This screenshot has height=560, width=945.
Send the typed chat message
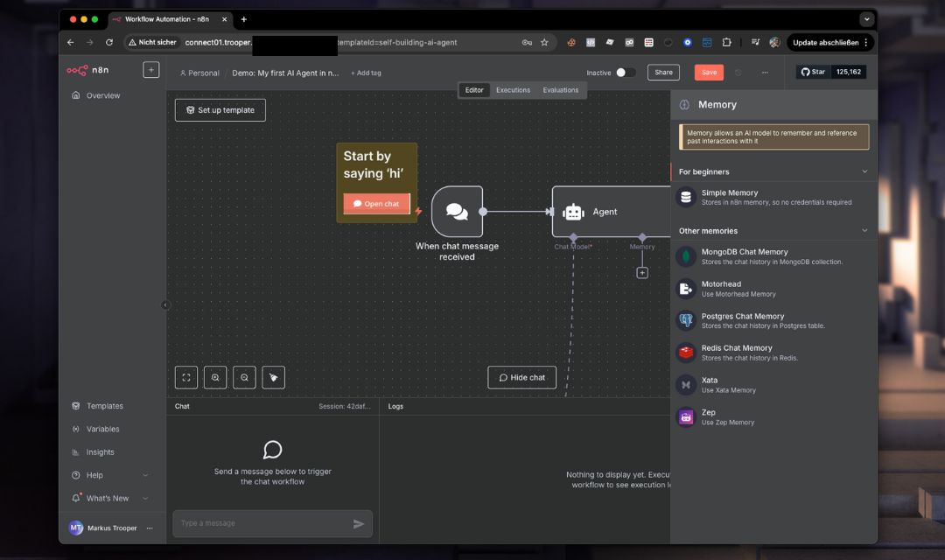point(359,524)
